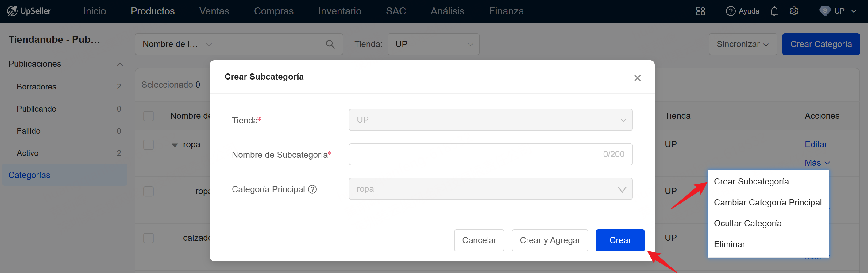Click the blue Crear button

pyautogui.click(x=620, y=240)
